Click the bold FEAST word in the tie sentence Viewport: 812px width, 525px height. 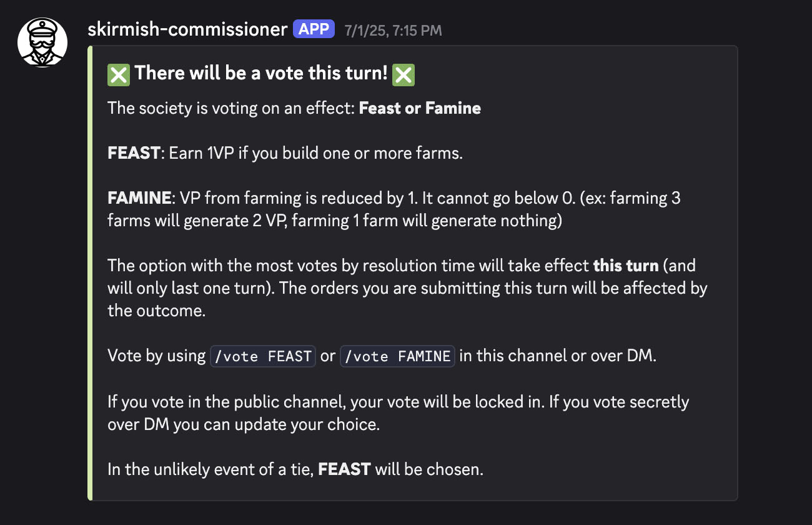tap(345, 469)
